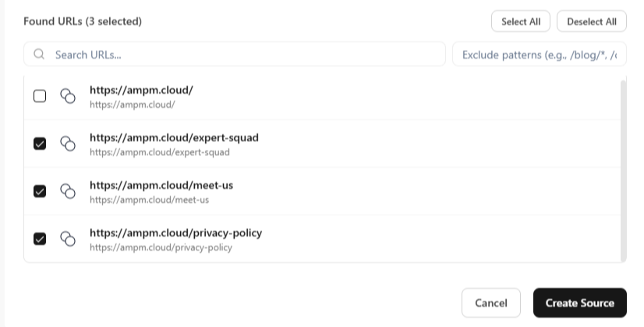Uncheck the meet-us URL checkbox
This screenshot has width=644, height=327.
40,191
